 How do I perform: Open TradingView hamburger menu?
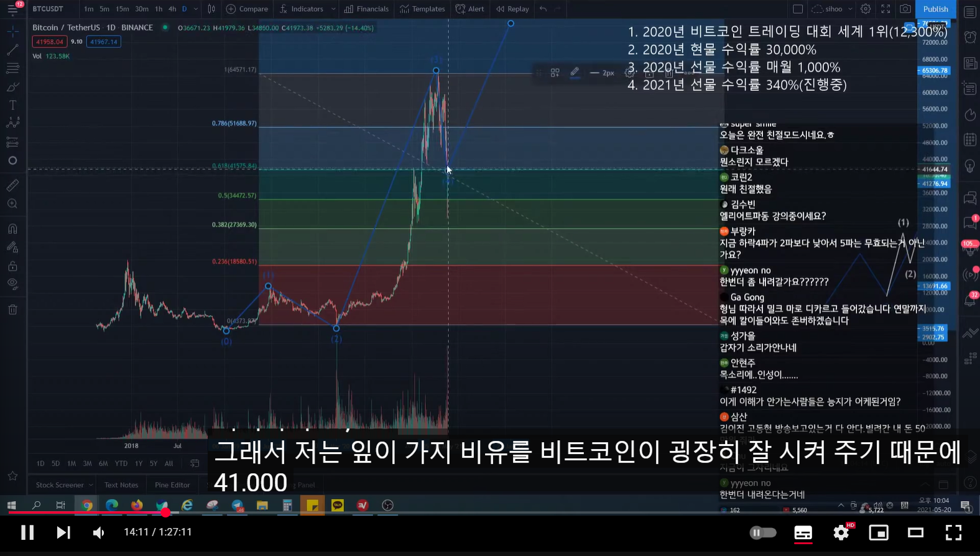(12, 9)
